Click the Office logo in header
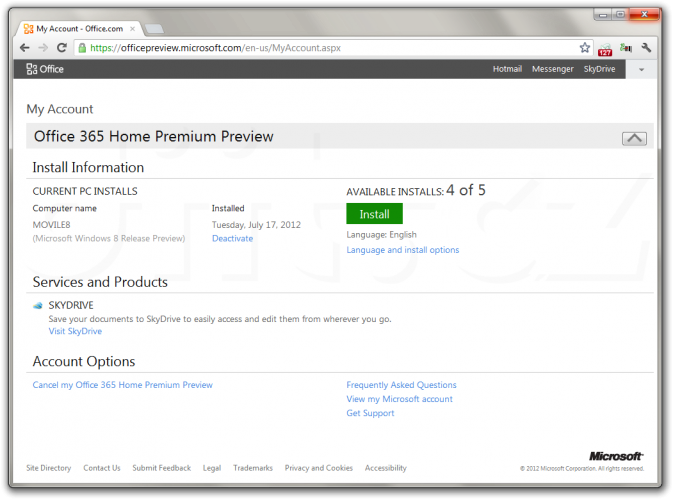 click(45, 69)
